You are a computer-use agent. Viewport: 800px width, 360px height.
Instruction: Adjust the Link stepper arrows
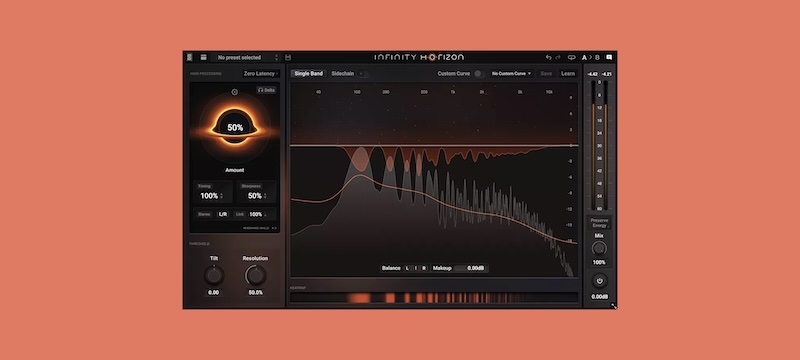pyautogui.click(x=265, y=215)
